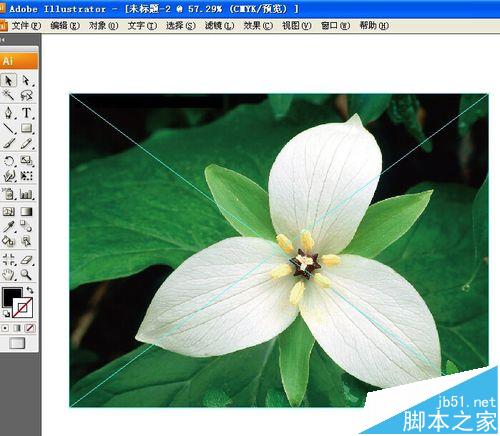The width and height of the screenshot is (500, 436).
Task: Change Screen Mode at toolbar bottom
Action: (17, 343)
